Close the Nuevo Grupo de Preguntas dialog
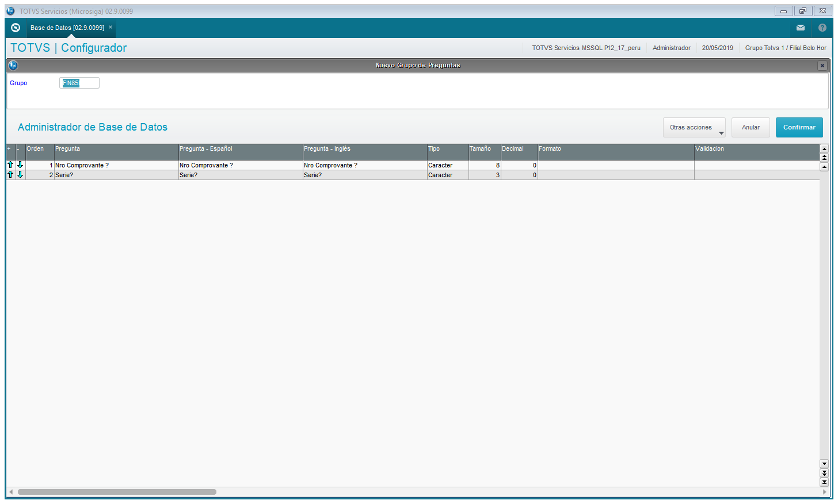Viewport: 838px width, 504px height. click(822, 66)
